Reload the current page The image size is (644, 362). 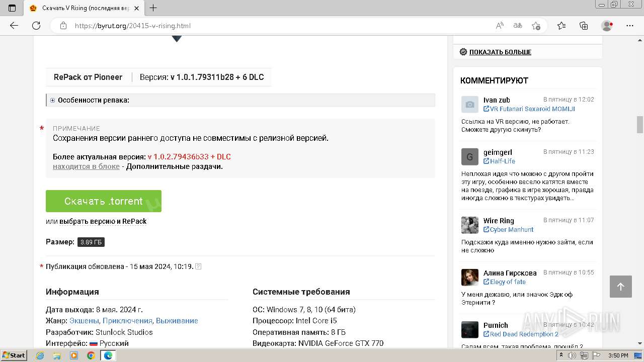36,26
